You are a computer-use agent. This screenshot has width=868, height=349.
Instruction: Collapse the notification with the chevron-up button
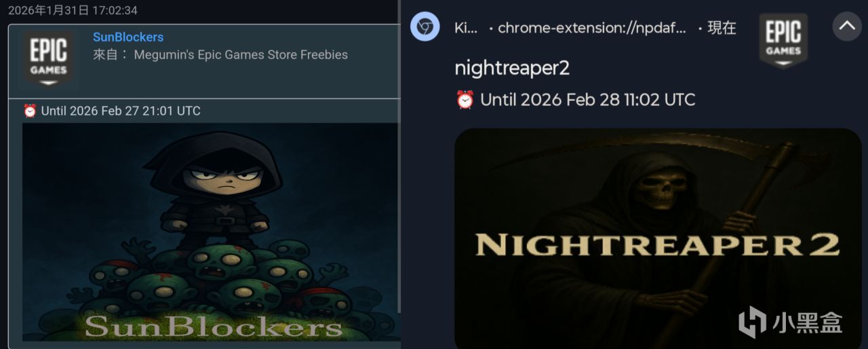846,26
